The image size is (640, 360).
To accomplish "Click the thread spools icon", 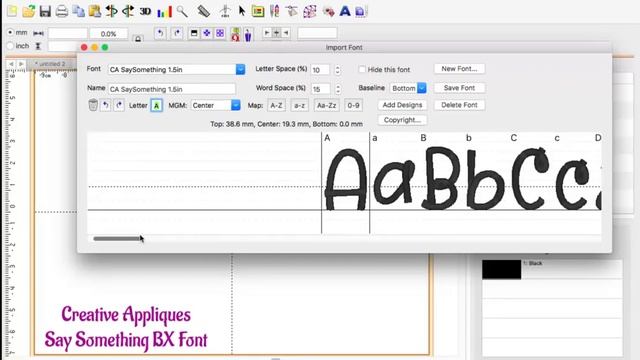I will [x=275, y=11].
